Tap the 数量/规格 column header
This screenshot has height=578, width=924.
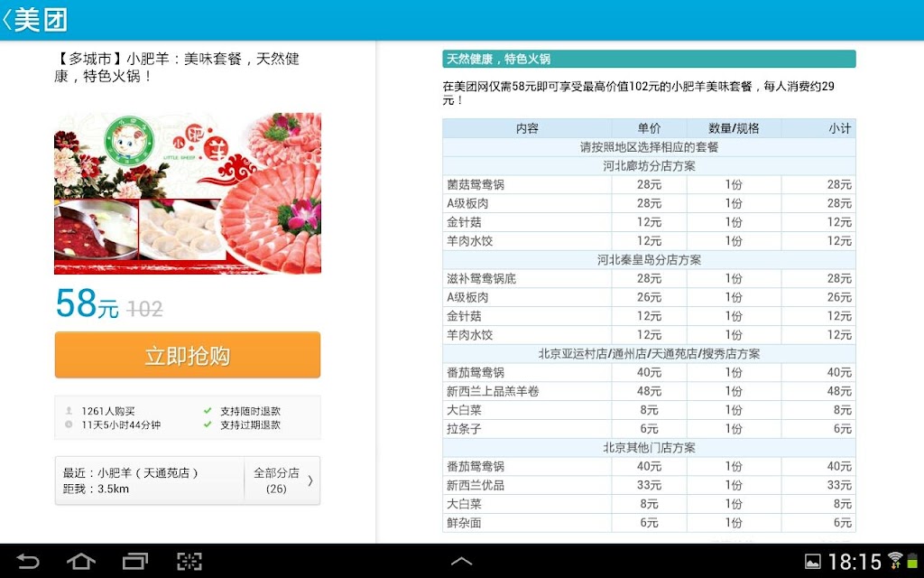[734, 128]
